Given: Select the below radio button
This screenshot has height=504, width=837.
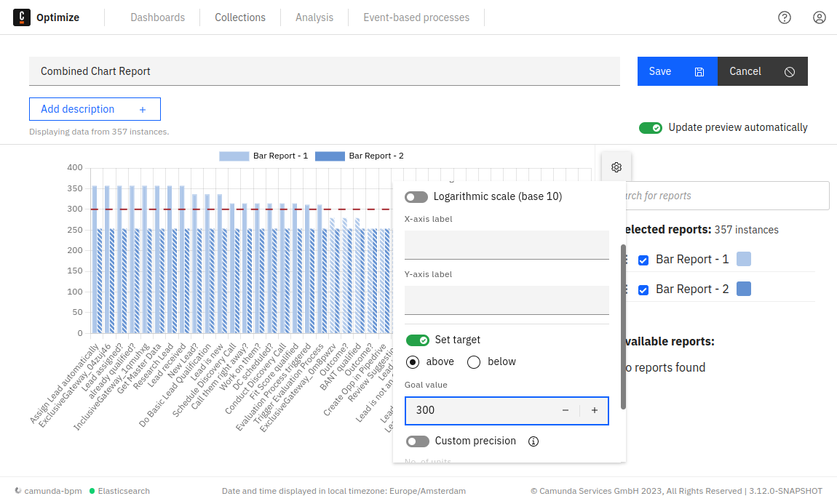Looking at the screenshot, I should click(474, 361).
